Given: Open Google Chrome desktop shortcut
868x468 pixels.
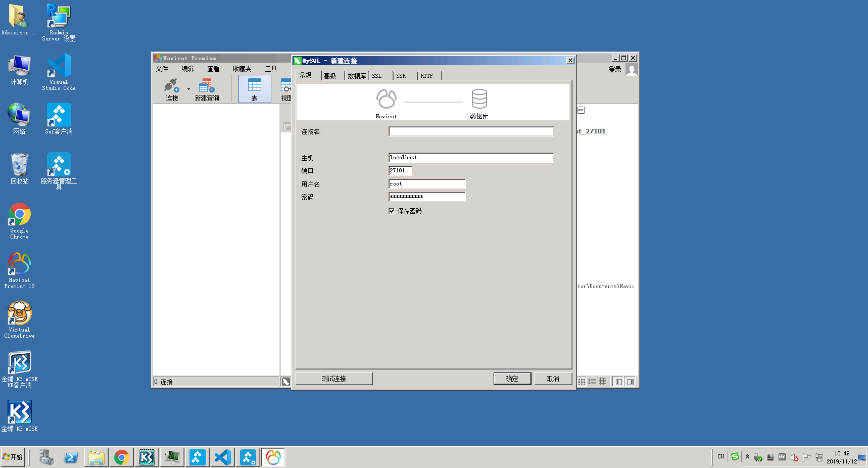Looking at the screenshot, I should 19,221.
